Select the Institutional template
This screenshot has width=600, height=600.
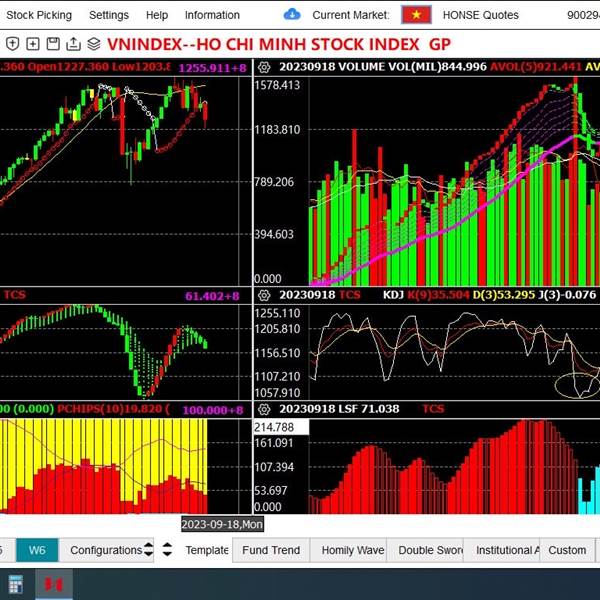click(x=502, y=550)
